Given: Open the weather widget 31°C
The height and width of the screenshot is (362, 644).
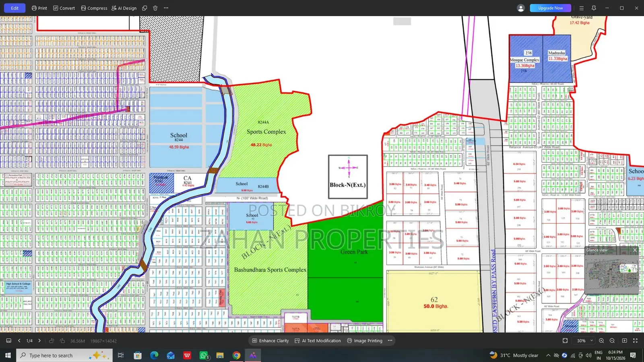Looking at the screenshot, I should 514,356.
